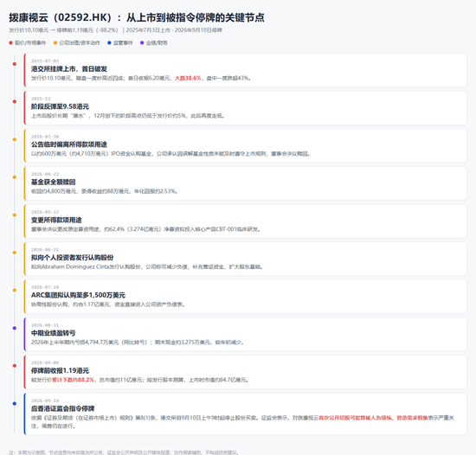Select the 2026-08-31 purple timeline dot
The image size is (476, 455).
pos(14,328)
